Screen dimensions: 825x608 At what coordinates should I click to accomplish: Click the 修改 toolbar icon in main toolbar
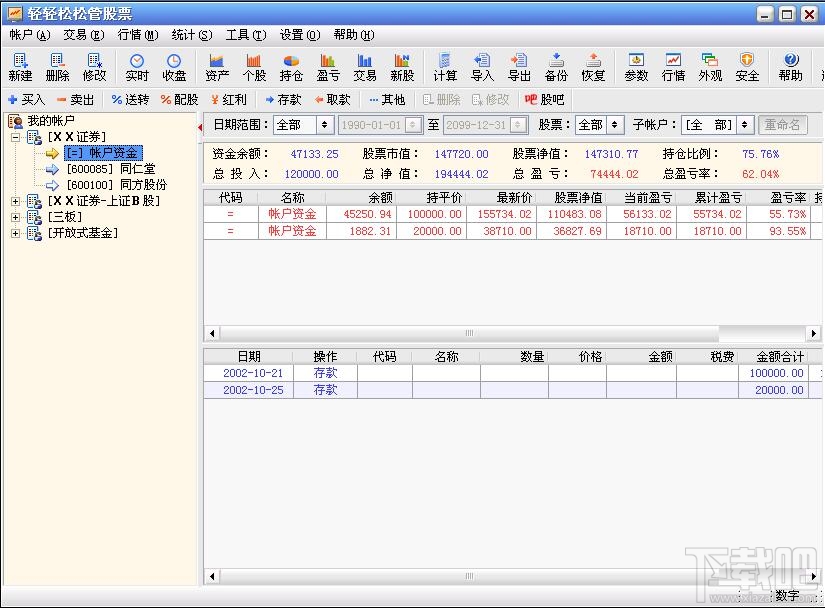click(x=95, y=67)
